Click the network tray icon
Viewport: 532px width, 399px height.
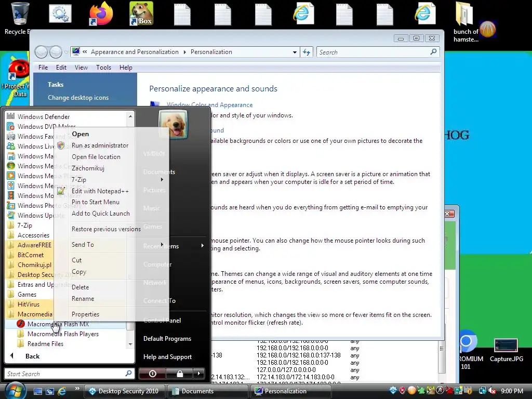[x=482, y=391]
